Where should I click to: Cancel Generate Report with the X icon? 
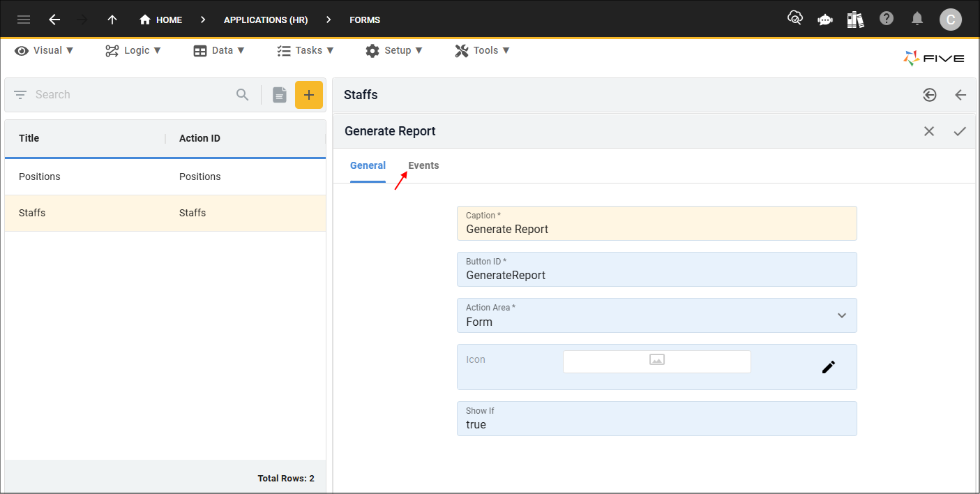click(x=929, y=131)
